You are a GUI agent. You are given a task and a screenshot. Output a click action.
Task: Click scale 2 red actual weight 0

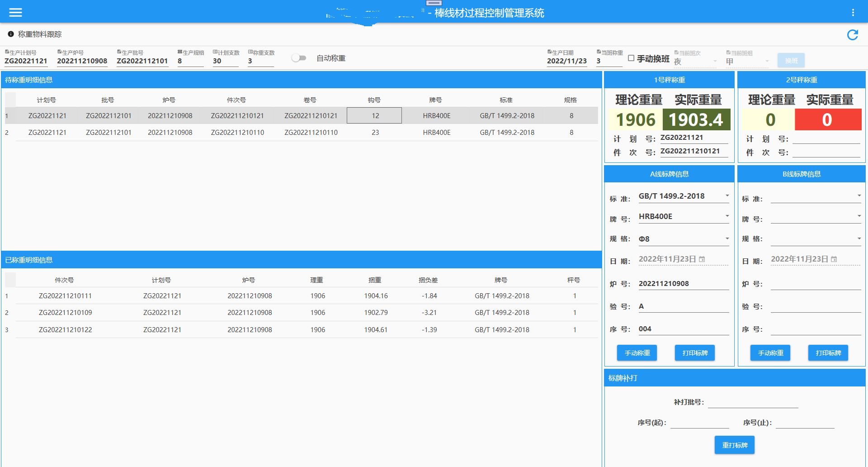828,119
